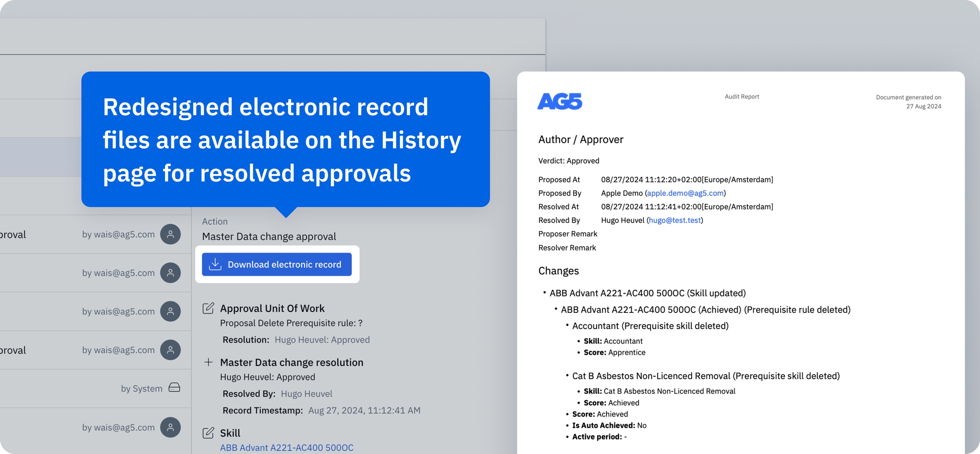Select the Master Data change resolution heading

point(291,362)
